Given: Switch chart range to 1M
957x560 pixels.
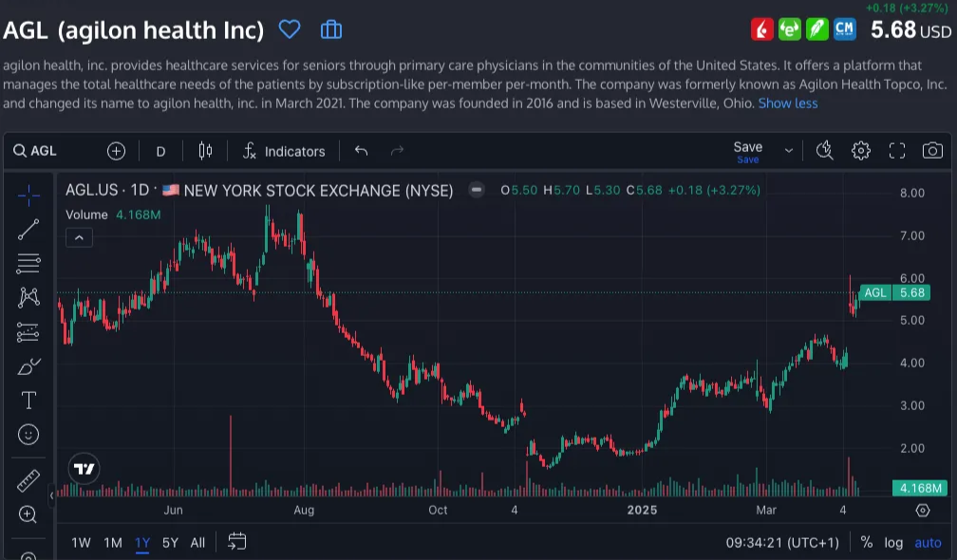Looking at the screenshot, I should tap(113, 543).
